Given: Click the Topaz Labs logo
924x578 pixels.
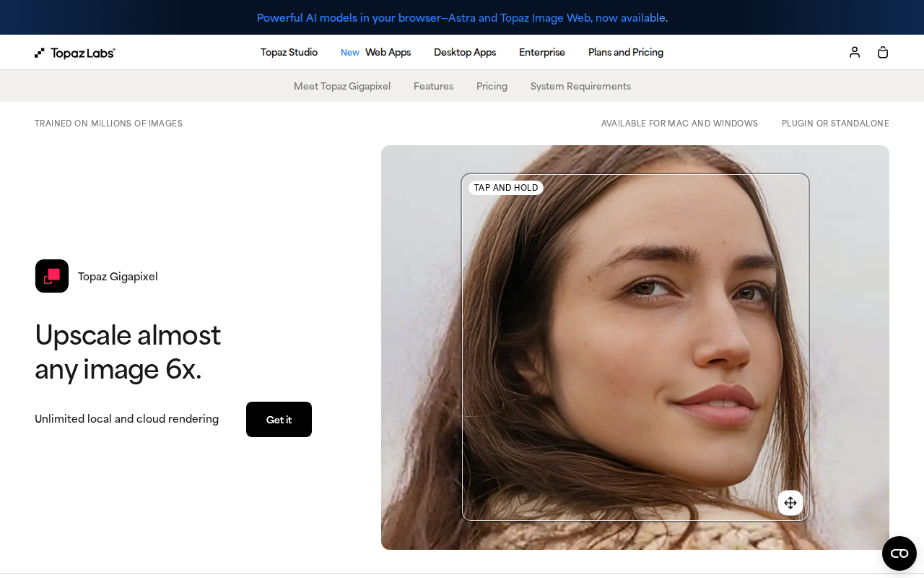Looking at the screenshot, I should click(x=75, y=53).
